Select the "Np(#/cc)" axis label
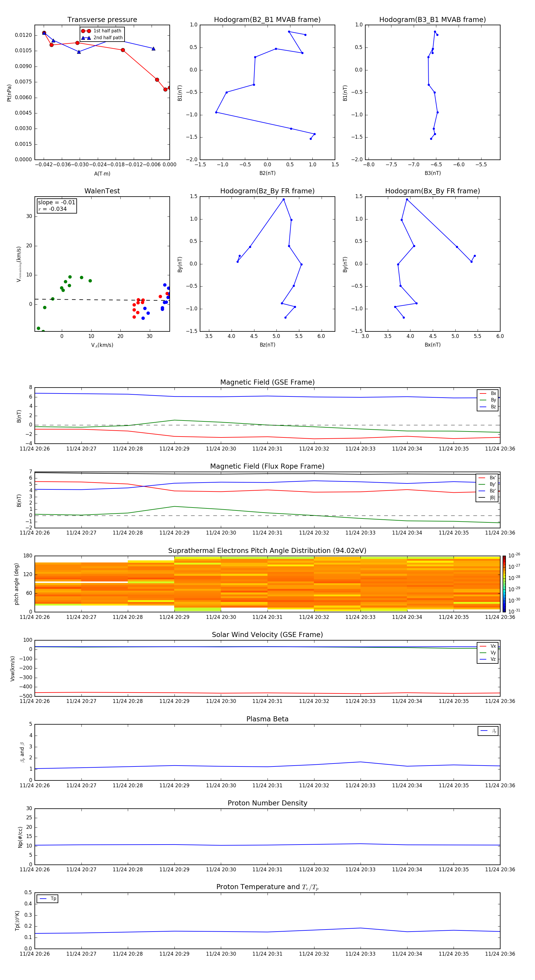The height and width of the screenshot is (980, 535). point(20,837)
